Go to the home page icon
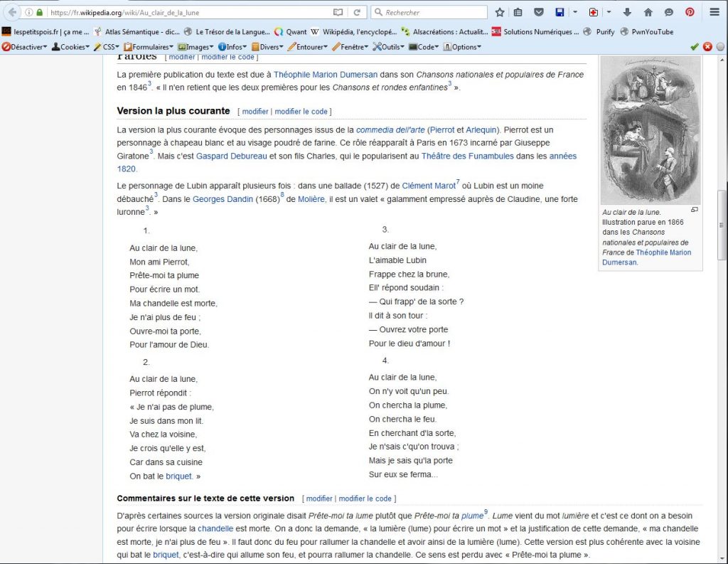728x564 pixels. [648, 13]
